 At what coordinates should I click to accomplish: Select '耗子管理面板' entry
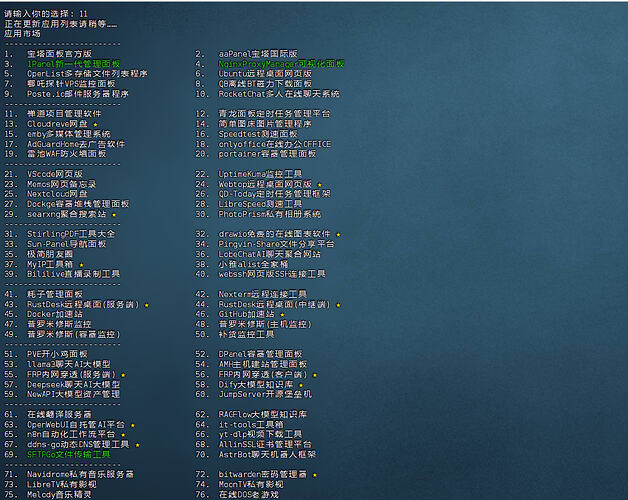click(x=55, y=294)
